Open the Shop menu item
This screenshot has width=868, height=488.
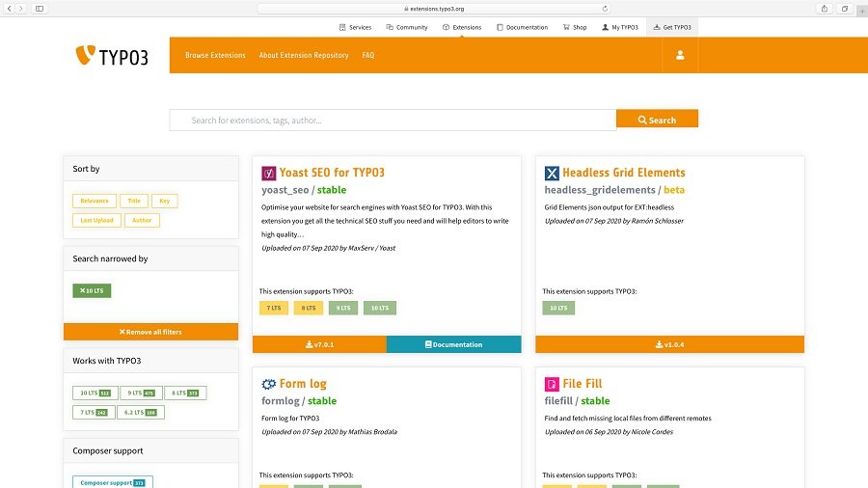pyautogui.click(x=575, y=27)
